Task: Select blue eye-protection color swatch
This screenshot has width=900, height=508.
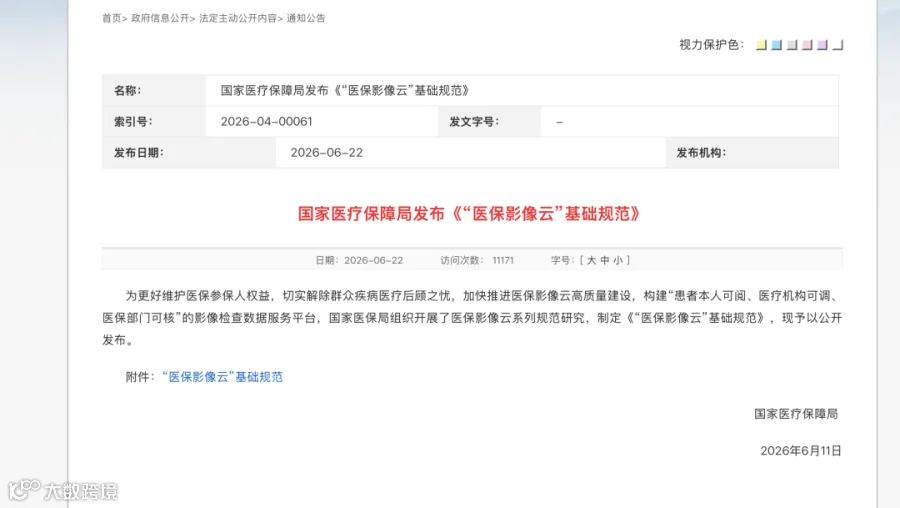Action: click(777, 45)
